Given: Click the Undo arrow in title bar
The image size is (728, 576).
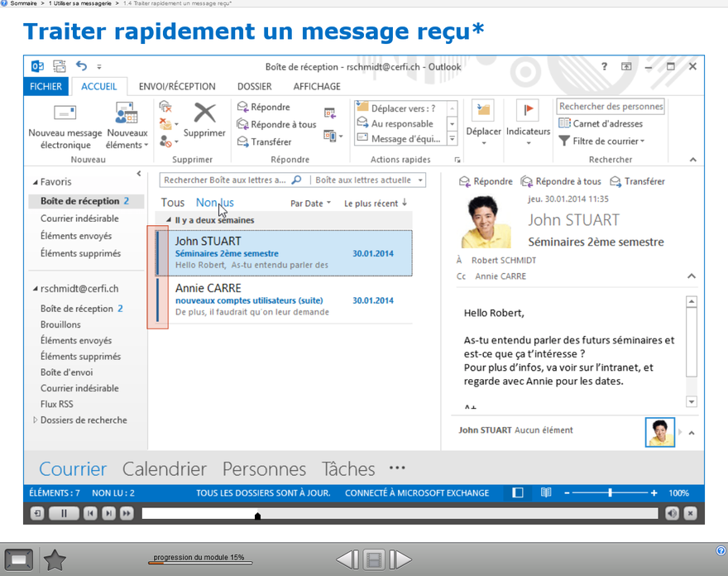Looking at the screenshot, I should [81, 66].
